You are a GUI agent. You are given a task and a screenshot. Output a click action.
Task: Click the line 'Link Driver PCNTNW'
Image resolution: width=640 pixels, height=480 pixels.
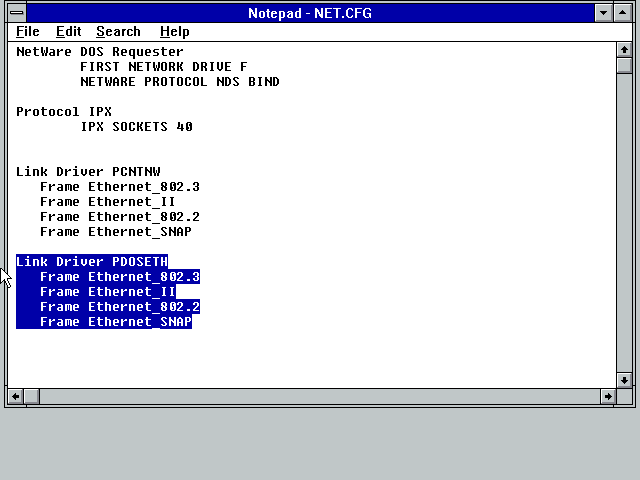click(x=88, y=171)
